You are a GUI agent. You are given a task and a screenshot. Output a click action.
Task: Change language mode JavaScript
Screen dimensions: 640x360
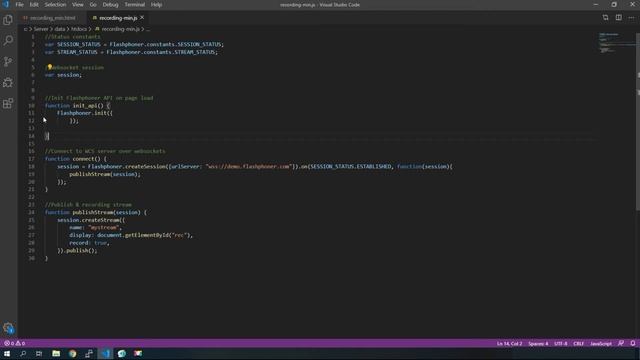point(601,343)
